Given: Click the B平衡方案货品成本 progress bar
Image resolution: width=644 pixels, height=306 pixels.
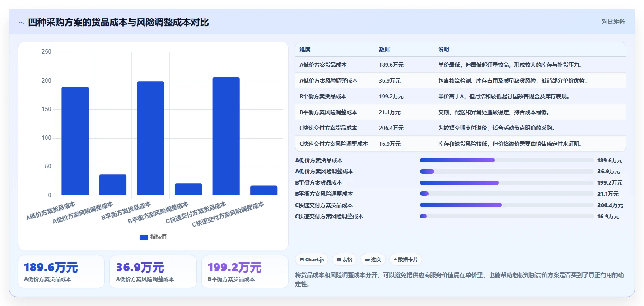Looking at the screenshot, I should click(507, 183).
